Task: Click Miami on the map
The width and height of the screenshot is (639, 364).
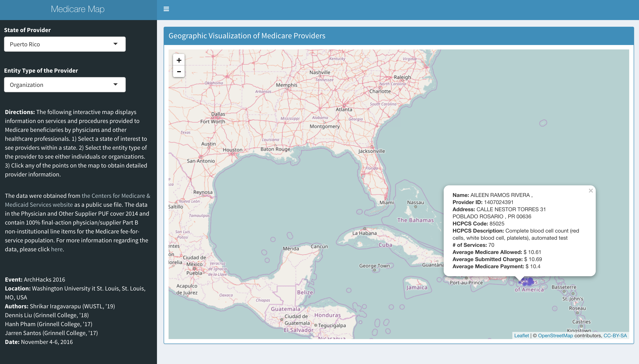Action: click(386, 202)
